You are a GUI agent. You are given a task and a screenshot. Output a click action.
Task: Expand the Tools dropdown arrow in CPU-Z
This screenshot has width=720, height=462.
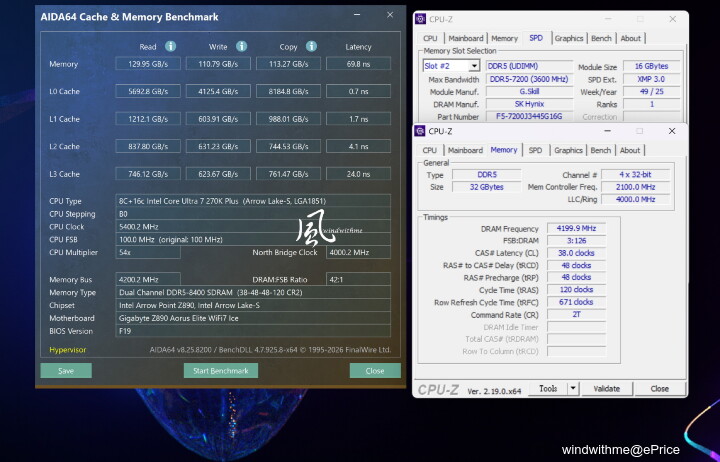click(x=573, y=389)
